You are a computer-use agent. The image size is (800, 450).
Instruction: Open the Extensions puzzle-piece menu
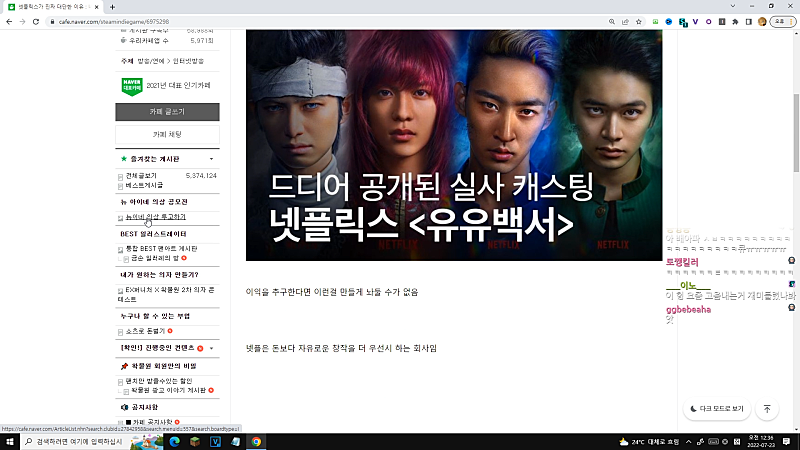pyautogui.click(x=735, y=22)
